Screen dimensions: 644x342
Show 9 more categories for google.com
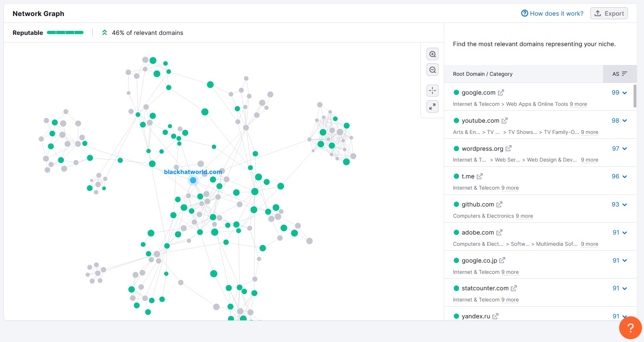[x=578, y=104]
